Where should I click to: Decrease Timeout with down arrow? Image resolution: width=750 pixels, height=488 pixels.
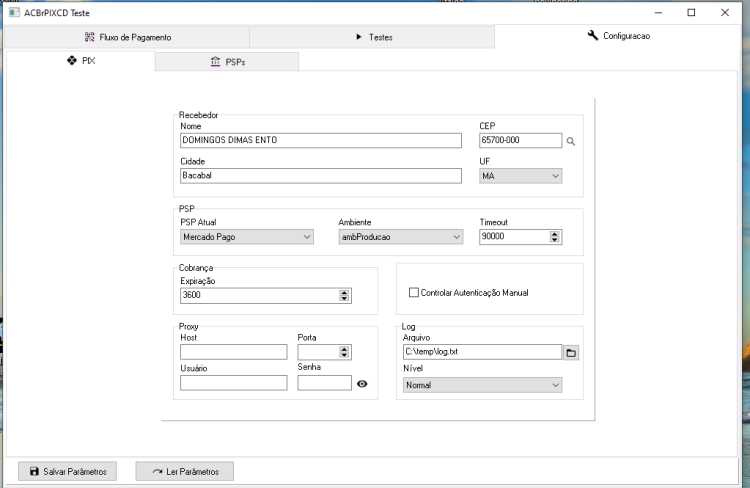[x=554, y=240]
